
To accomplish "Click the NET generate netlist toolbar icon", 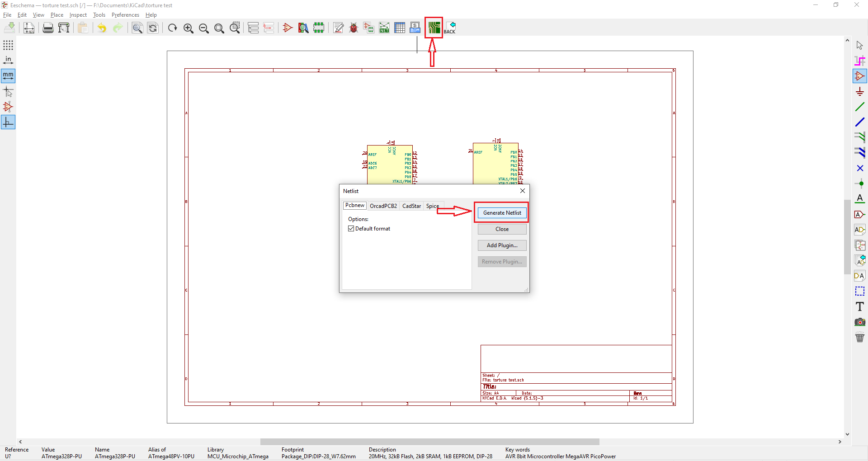I will 384,28.
